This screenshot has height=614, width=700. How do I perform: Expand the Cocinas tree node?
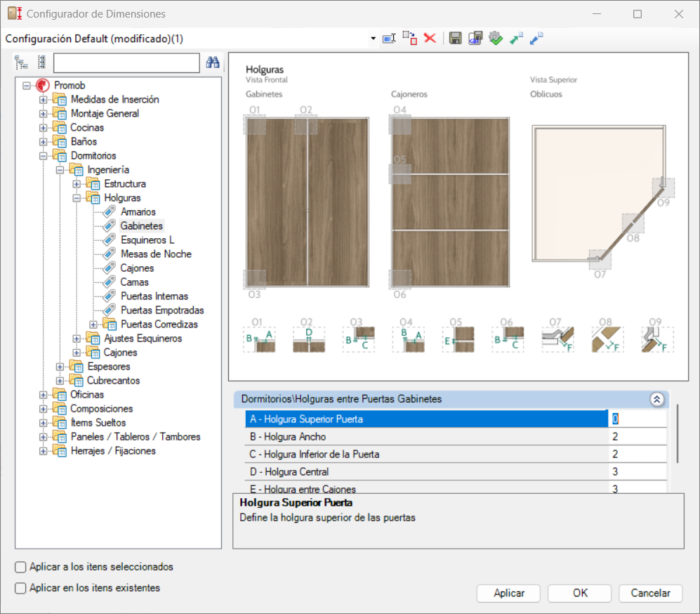44,128
